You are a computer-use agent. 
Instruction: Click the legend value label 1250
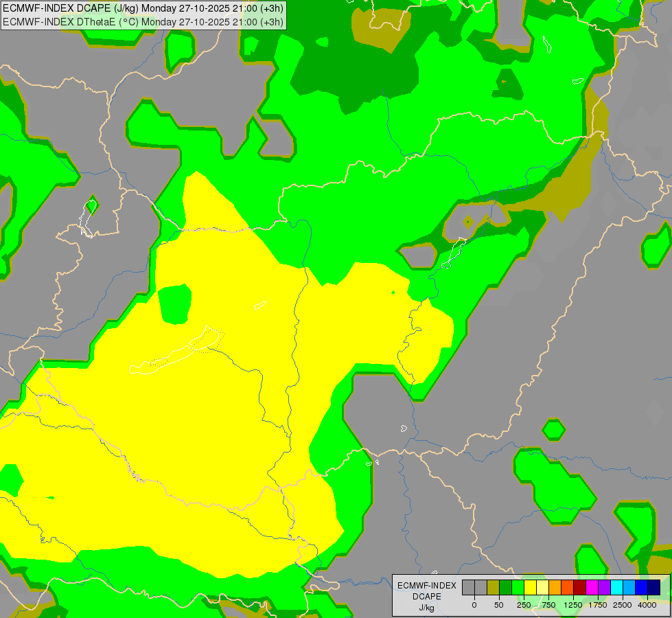pyautogui.click(x=573, y=605)
